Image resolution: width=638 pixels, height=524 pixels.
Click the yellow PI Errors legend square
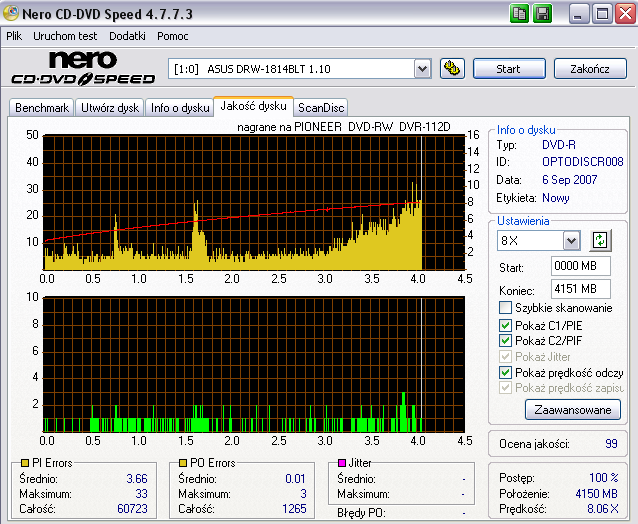click(25, 463)
